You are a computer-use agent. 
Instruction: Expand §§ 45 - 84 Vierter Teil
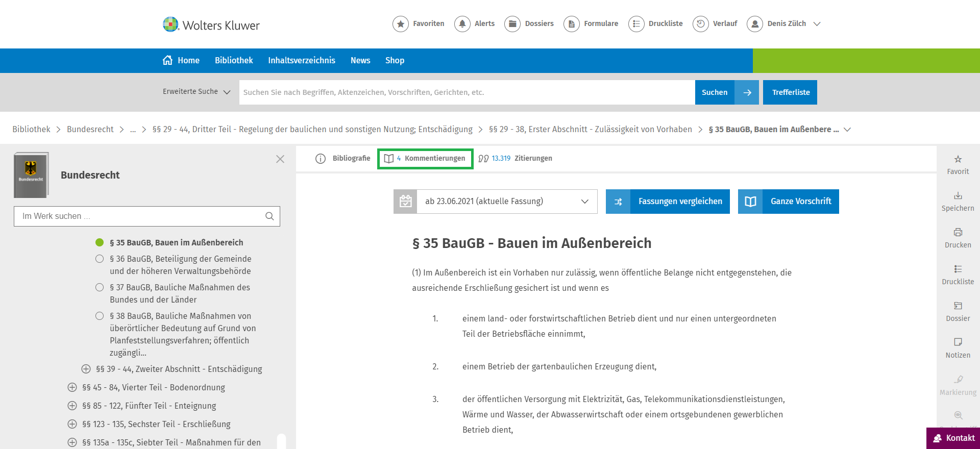(72, 387)
